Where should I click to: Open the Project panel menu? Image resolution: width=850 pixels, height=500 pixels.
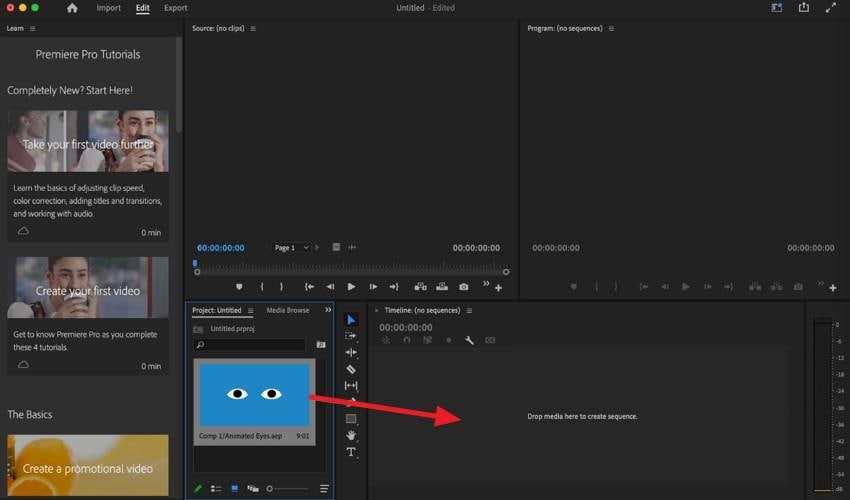point(250,311)
